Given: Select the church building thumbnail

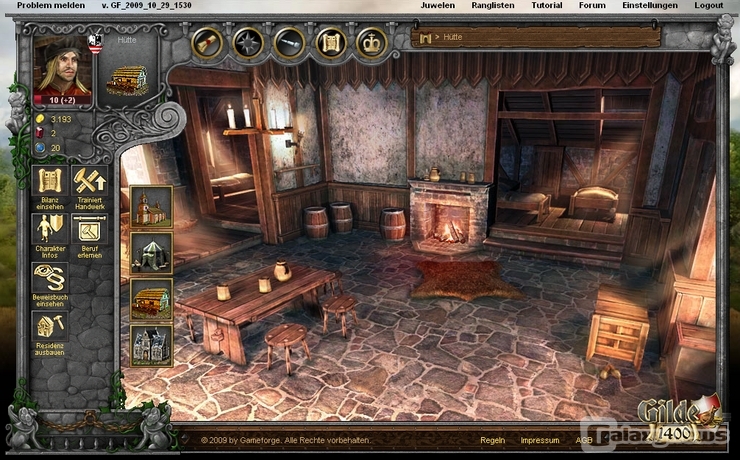Looking at the screenshot, I should [x=152, y=207].
